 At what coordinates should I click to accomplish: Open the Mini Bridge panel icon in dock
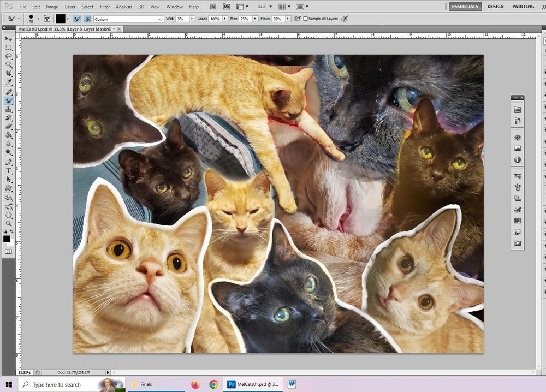pyautogui.click(x=518, y=110)
